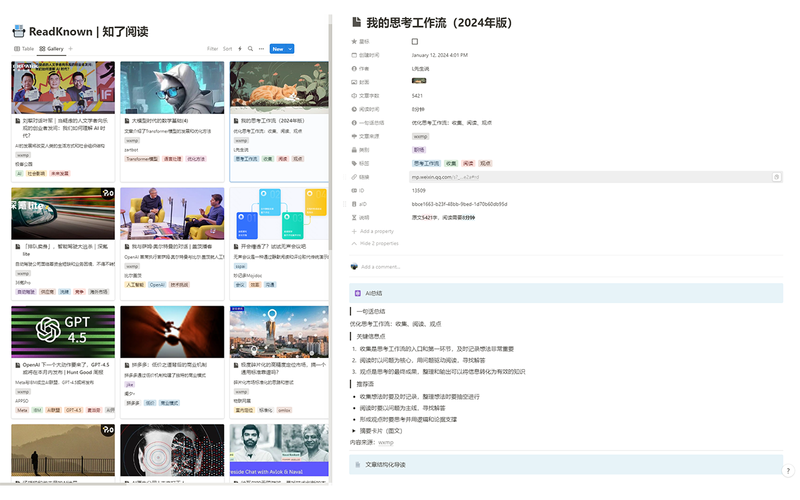
Task: Open the Filter menu
Action: 212,49
